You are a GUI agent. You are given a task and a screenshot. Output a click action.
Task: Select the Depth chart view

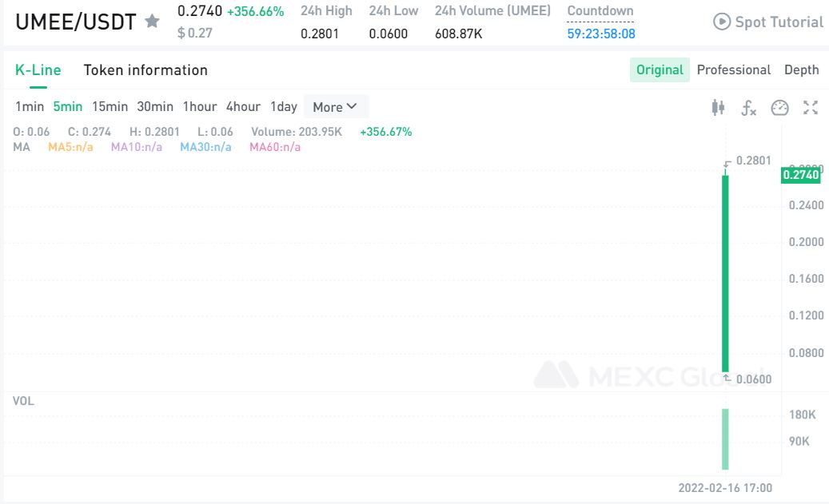point(802,69)
